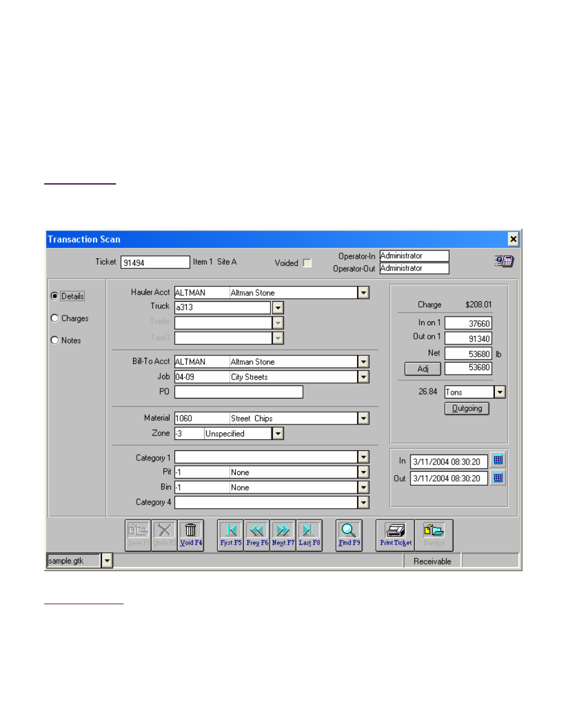The height and width of the screenshot is (728, 562).
Task: Expand the Material dropdown
Action: 363,418
